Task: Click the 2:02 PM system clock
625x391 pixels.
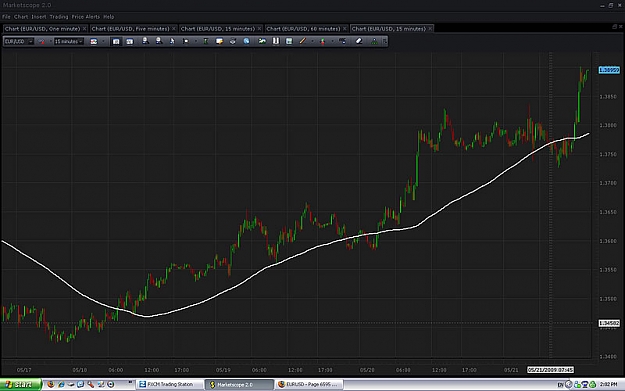Action: pos(609,385)
